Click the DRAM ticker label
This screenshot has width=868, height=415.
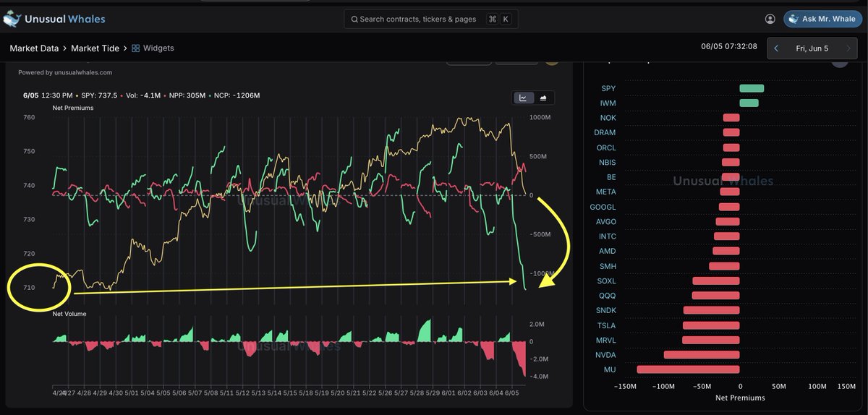click(605, 132)
